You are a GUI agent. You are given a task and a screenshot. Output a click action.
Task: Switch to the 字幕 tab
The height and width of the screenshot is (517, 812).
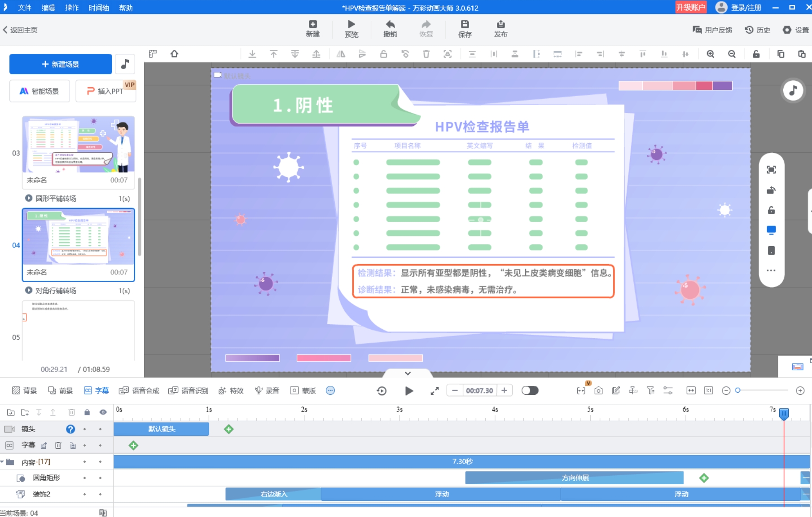(96, 390)
